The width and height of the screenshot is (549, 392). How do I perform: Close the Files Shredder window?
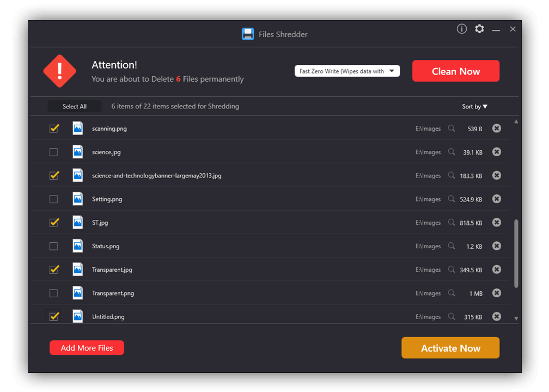click(513, 29)
